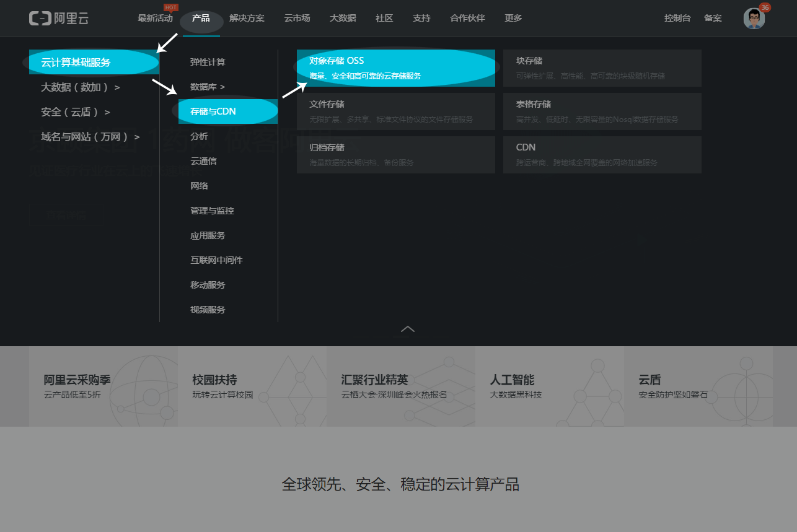
Task: Open the 归档存储 product card
Action: 396,155
